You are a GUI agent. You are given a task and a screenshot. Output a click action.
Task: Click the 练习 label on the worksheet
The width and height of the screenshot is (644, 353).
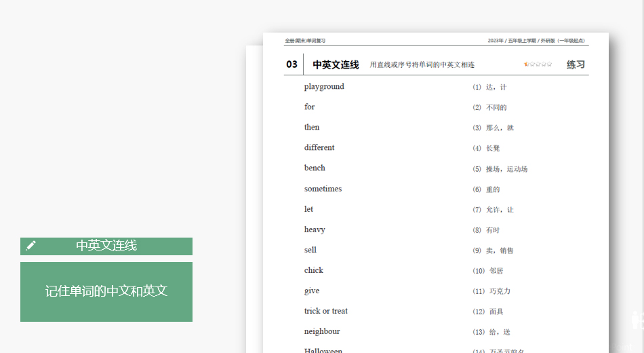click(x=576, y=65)
